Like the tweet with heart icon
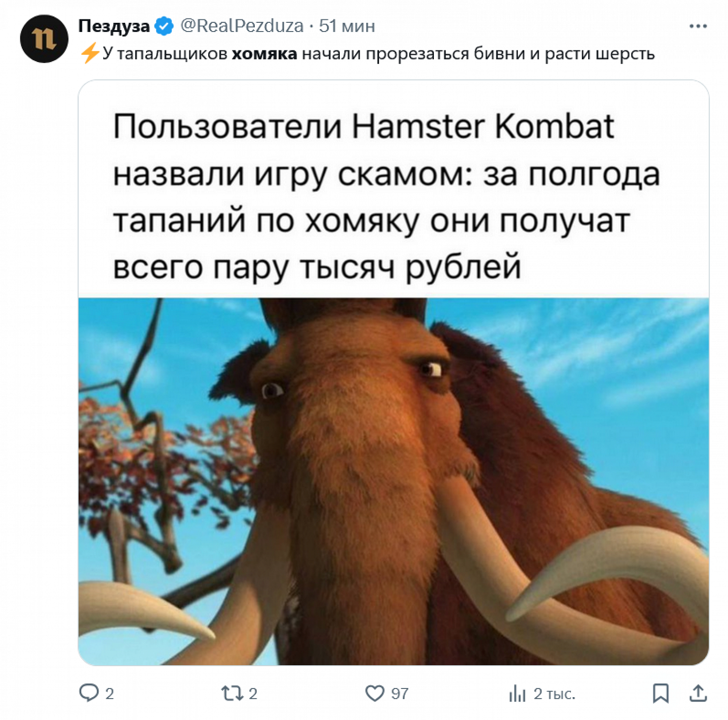Screen dimensions: 728x720 (375, 693)
